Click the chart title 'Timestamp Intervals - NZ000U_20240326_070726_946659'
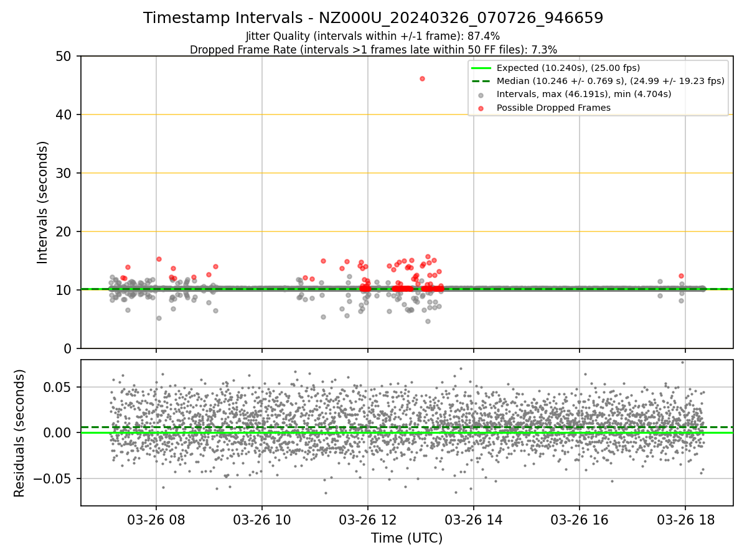Screen dimensions: 747x560 tap(373, 18)
